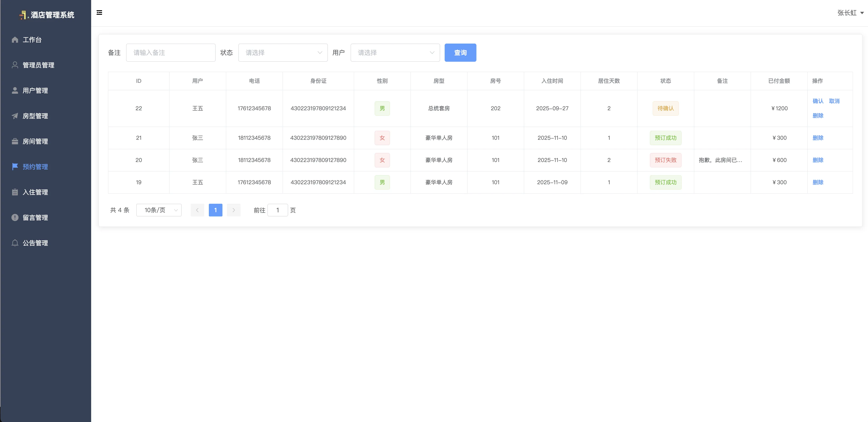Click the paper plane icon beside 房型管理
Image resolution: width=868 pixels, height=422 pixels.
click(x=15, y=116)
